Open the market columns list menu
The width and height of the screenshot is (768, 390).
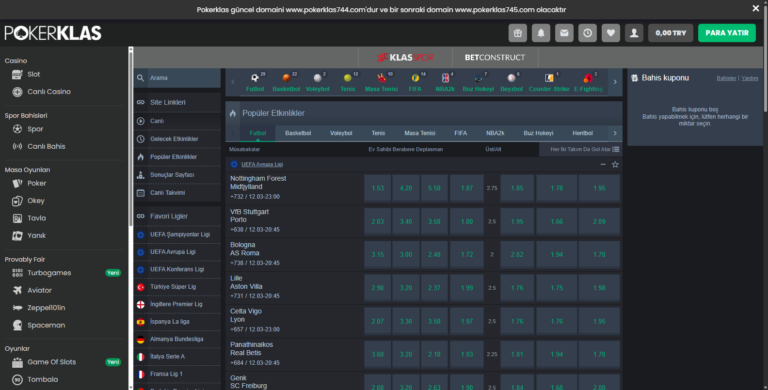click(x=616, y=149)
